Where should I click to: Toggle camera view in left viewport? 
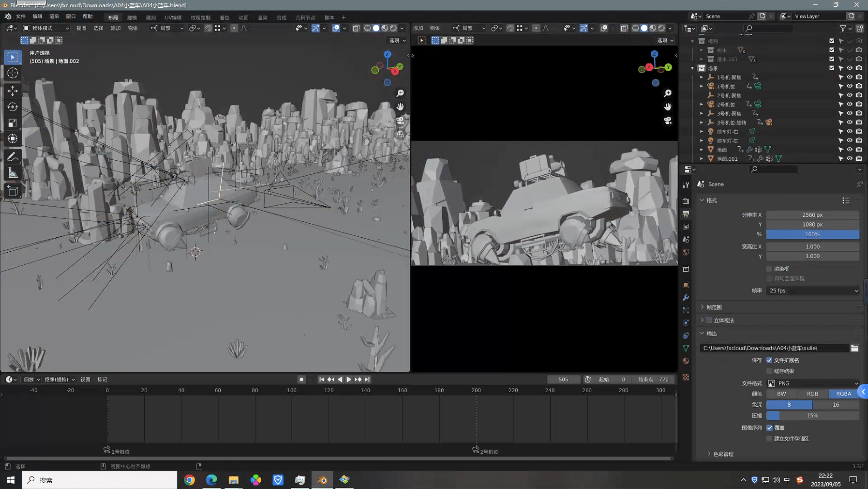(400, 120)
